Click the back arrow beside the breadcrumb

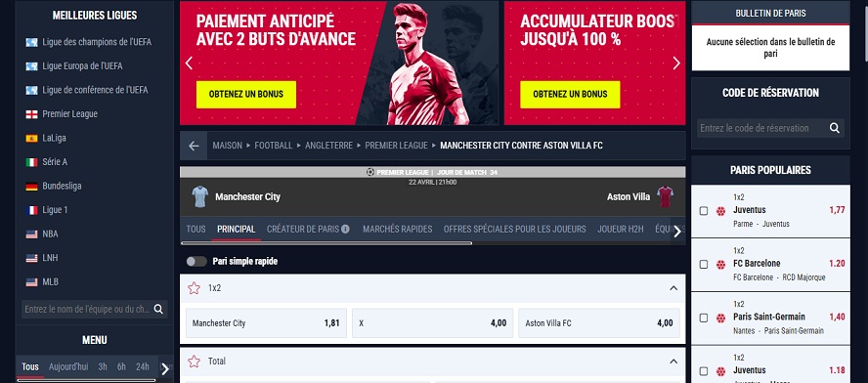(x=194, y=146)
